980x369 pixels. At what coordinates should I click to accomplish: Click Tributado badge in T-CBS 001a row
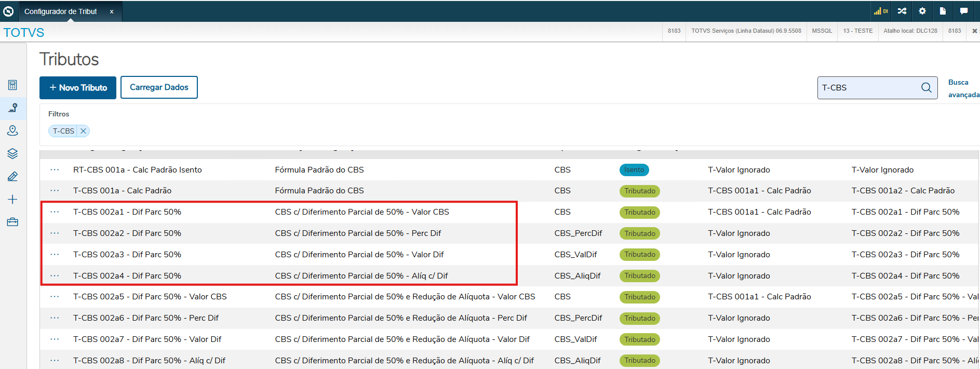[640, 191]
